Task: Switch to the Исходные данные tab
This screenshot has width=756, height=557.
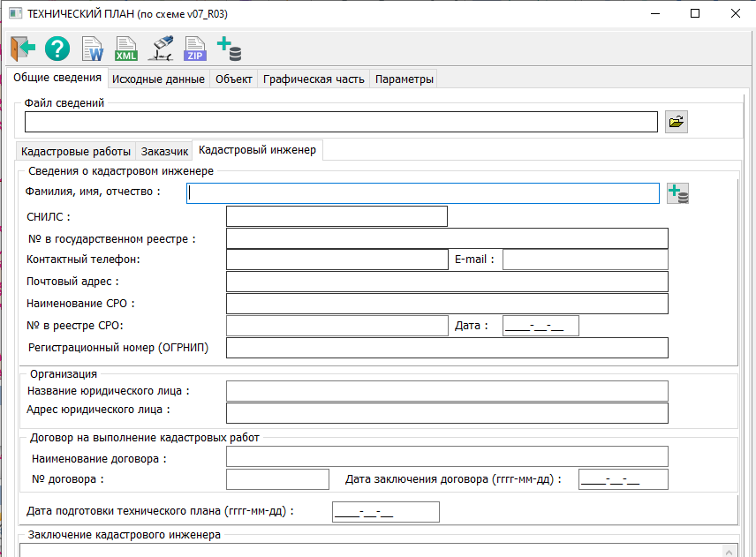Action: (159, 79)
